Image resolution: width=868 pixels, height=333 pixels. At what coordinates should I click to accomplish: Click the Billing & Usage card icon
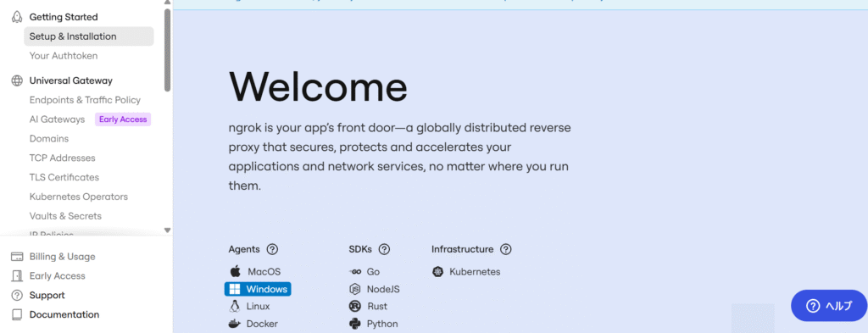[17, 257]
